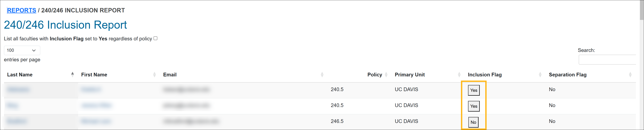Sort the table by Email column
Viewport: 644px width, 130px height.
[322, 75]
